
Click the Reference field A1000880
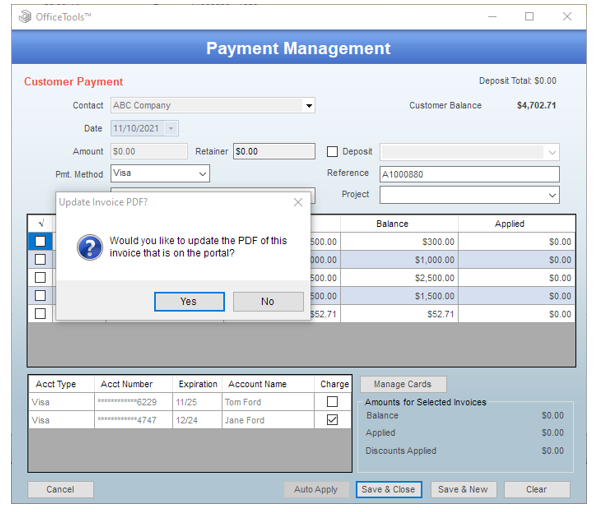pos(470,174)
